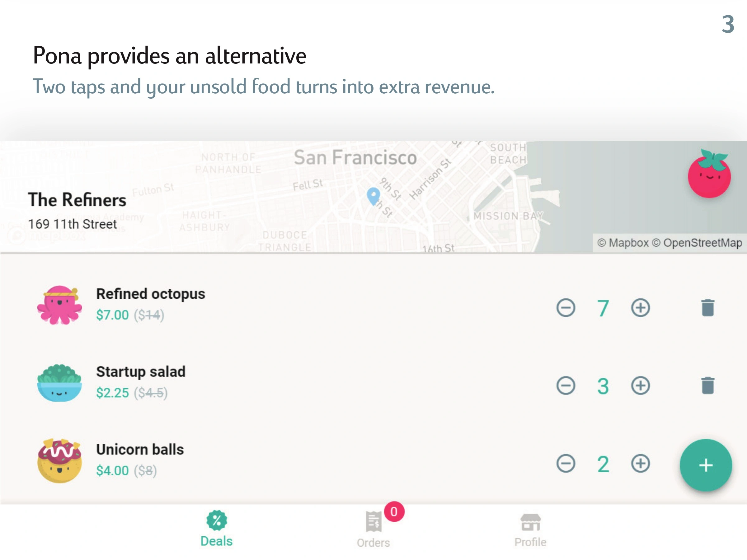This screenshot has height=560, width=747.
Task: Select the Refined octopus deal name
Action: point(151,294)
